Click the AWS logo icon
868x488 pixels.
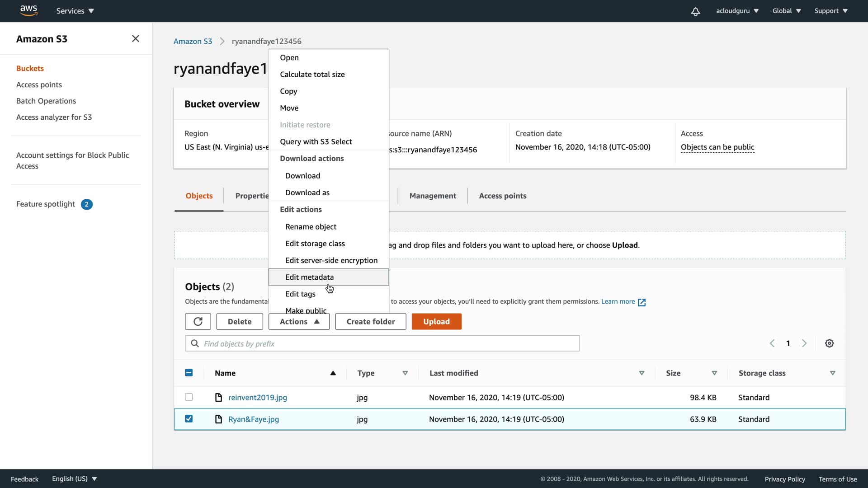coord(28,10)
